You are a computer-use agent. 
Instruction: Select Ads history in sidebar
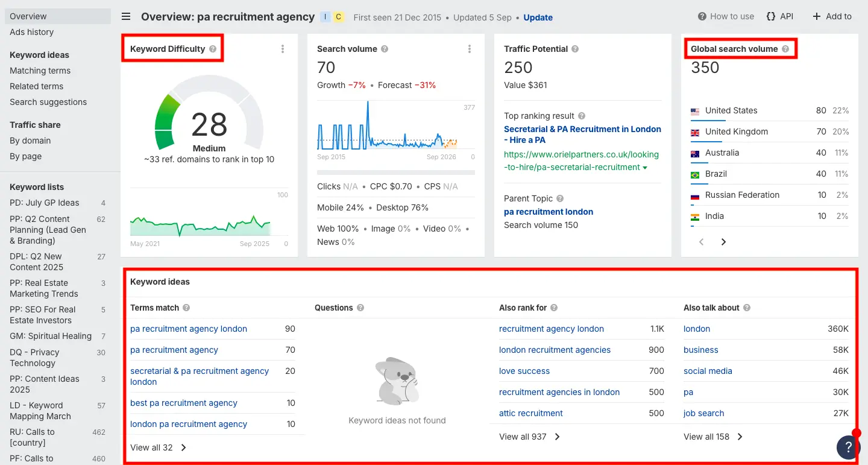(31, 32)
